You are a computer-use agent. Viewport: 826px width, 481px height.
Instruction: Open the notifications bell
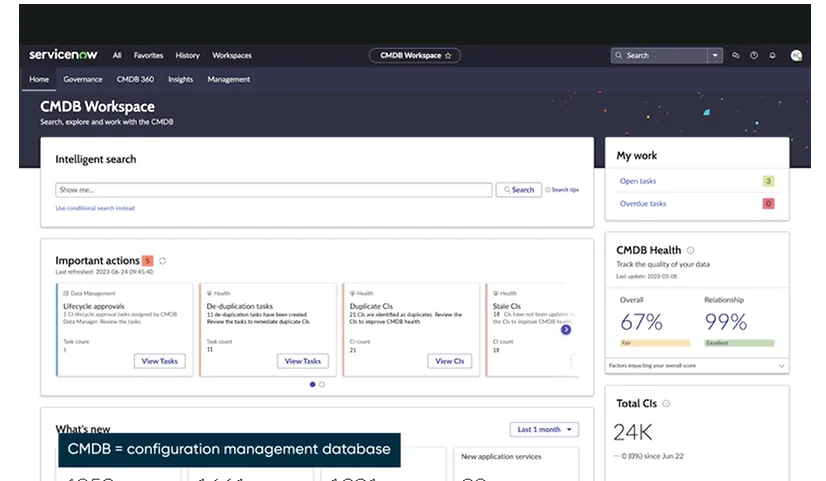(x=772, y=56)
